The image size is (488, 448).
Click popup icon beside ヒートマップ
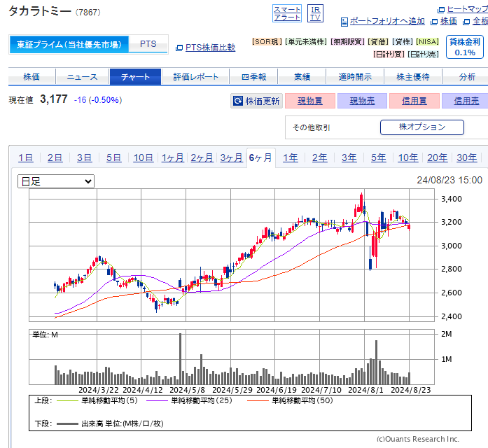coord(441,10)
